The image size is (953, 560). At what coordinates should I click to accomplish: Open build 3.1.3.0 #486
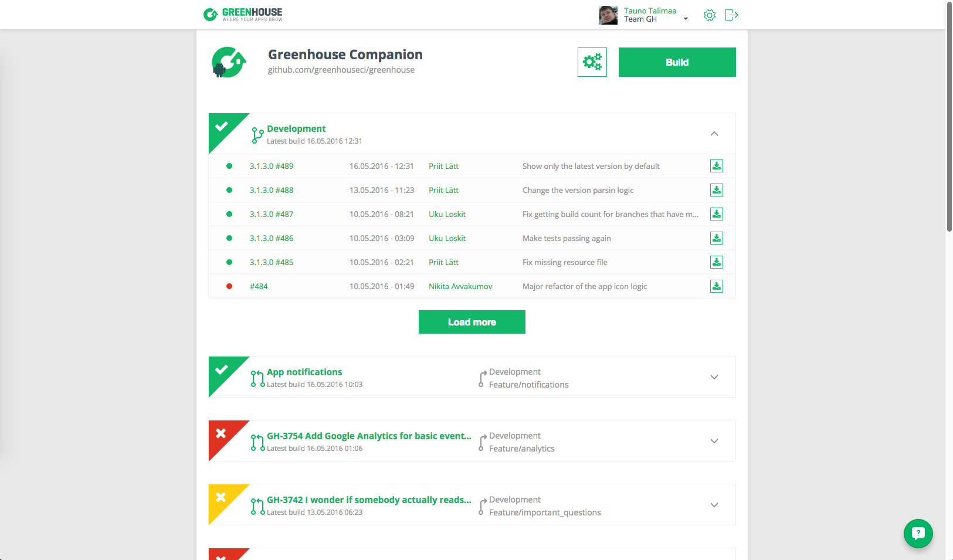coord(272,238)
